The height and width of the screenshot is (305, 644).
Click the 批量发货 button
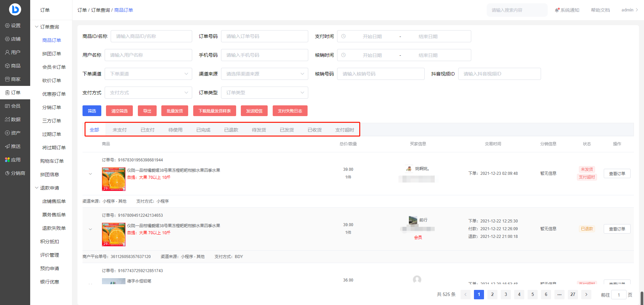click(175, 111)
